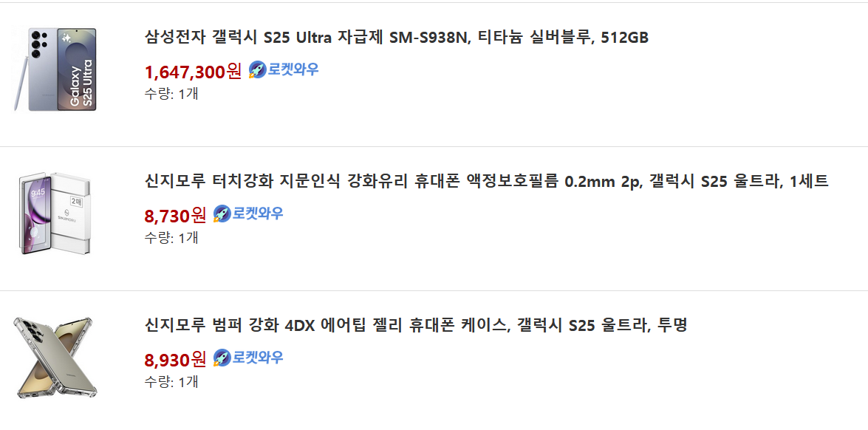The height and width of the screenshot is (430, 868).
Task: Open the 삼성전자 갤럭시 S25 Ultra 자급제 title
Action: click(x=396, y=38)
